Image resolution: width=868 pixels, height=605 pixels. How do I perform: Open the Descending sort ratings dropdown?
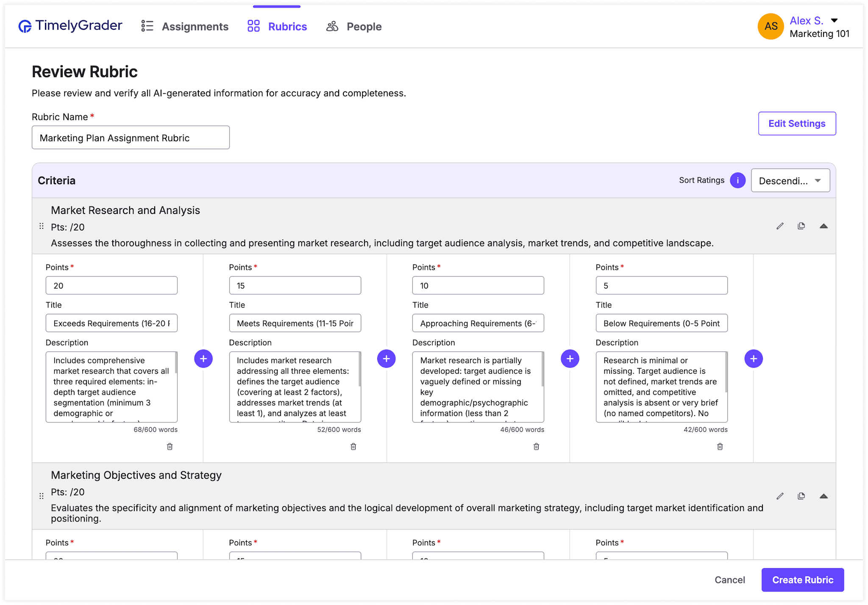click(790, 181)
